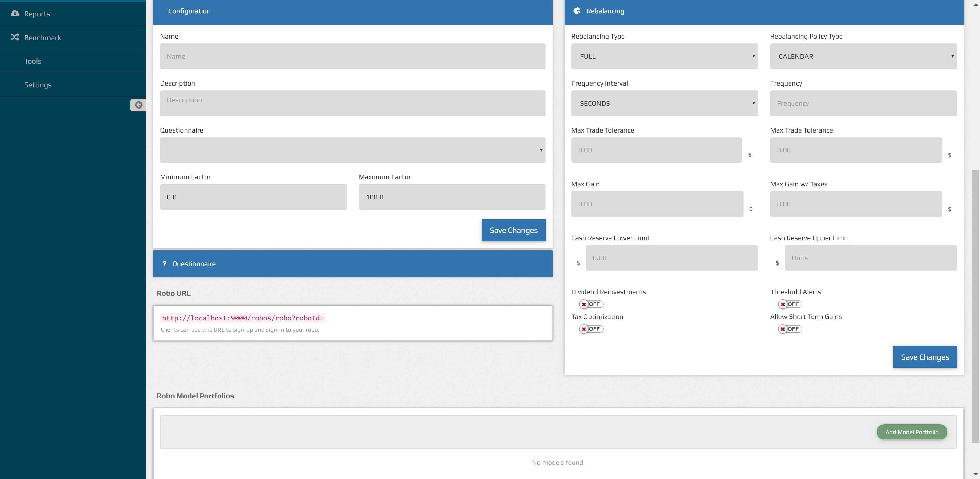
Task: Save Changes in the Configuration panel
Action: point(513,230)
